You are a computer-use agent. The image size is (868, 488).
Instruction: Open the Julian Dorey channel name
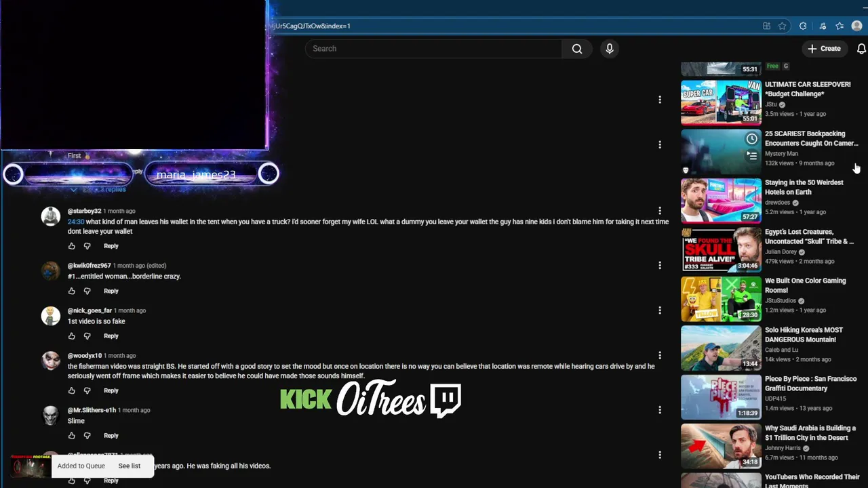pyautogui.click(x=781, y=252)
